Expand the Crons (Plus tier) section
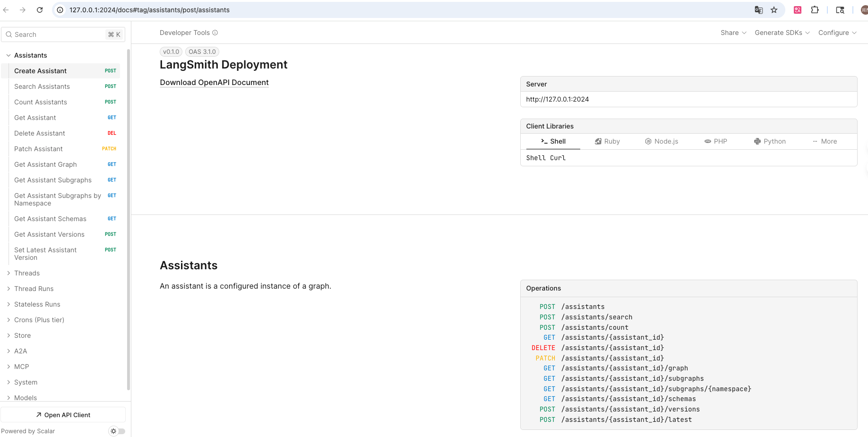The image size is (868, 437). (x=9, y=320)
